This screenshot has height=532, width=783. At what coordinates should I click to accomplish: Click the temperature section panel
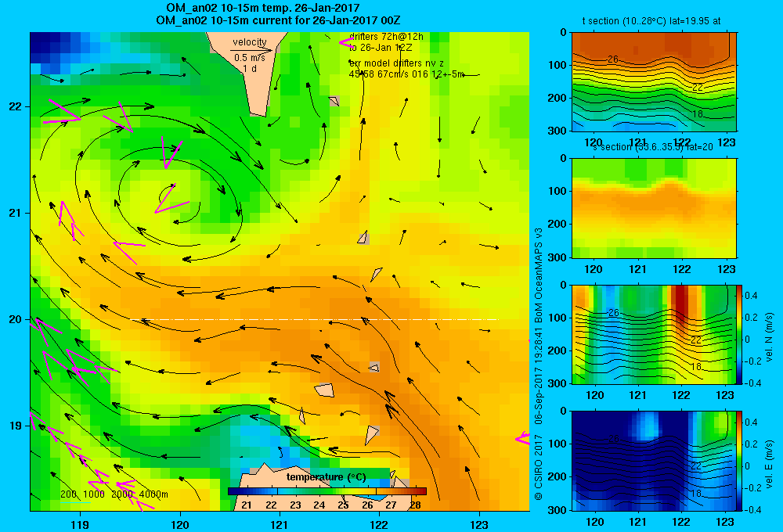pos(654,82)
